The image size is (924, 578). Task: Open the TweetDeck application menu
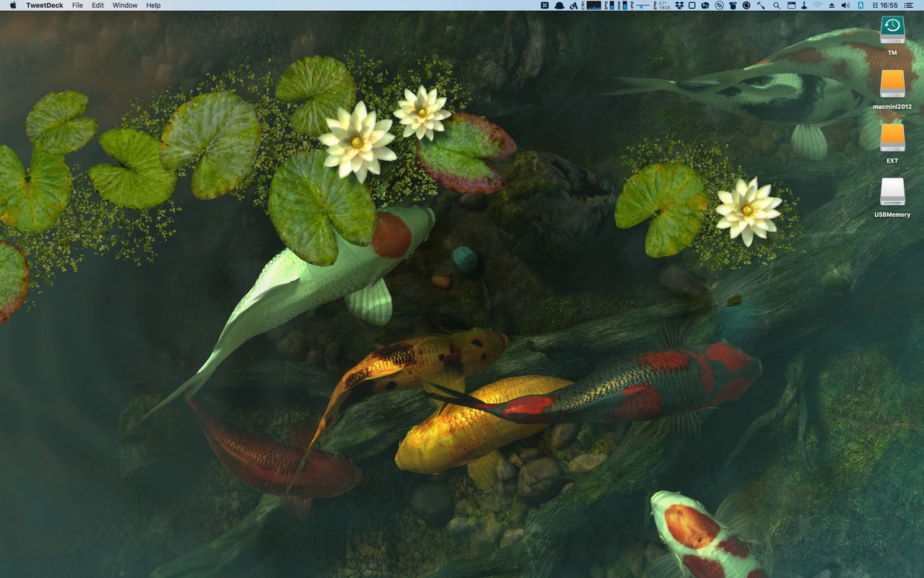tap(45, 5)
